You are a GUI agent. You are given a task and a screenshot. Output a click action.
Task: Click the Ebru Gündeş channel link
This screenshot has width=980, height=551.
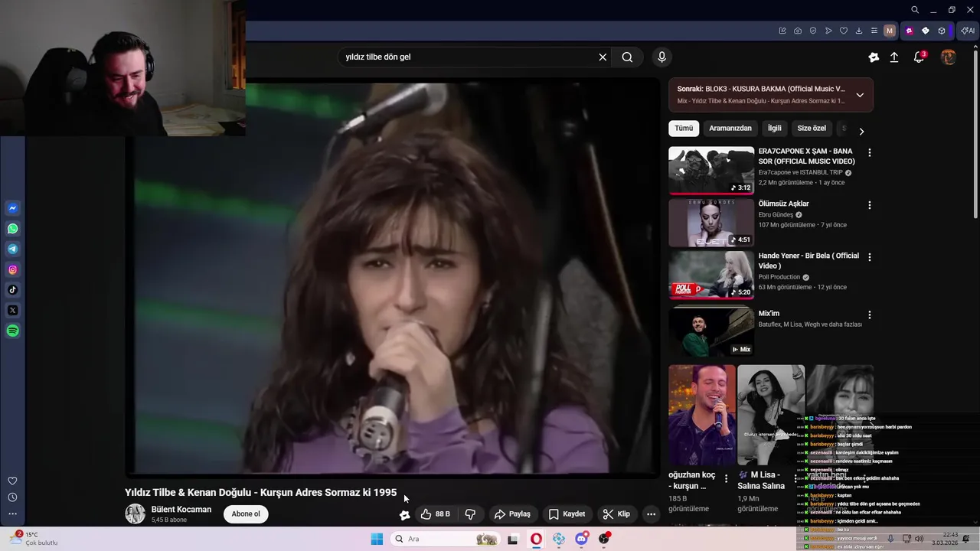[776, 215]
